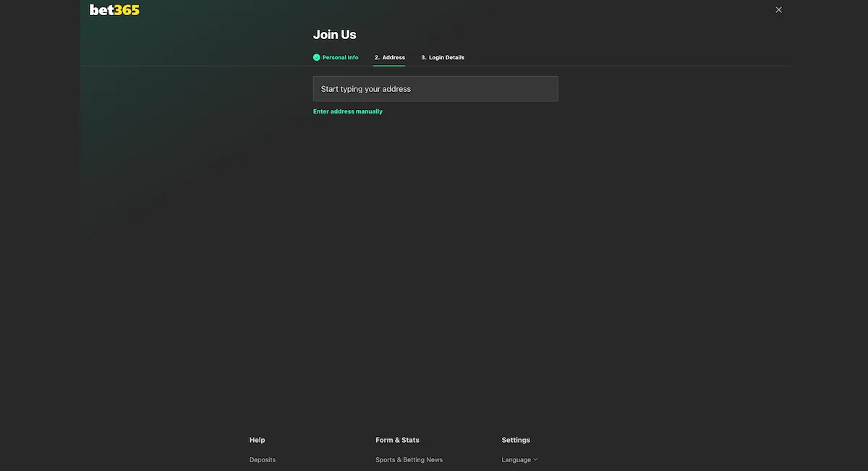Click Enter address manually link
Viewport: 868px width, 471px height.
(x=348, y=111)
